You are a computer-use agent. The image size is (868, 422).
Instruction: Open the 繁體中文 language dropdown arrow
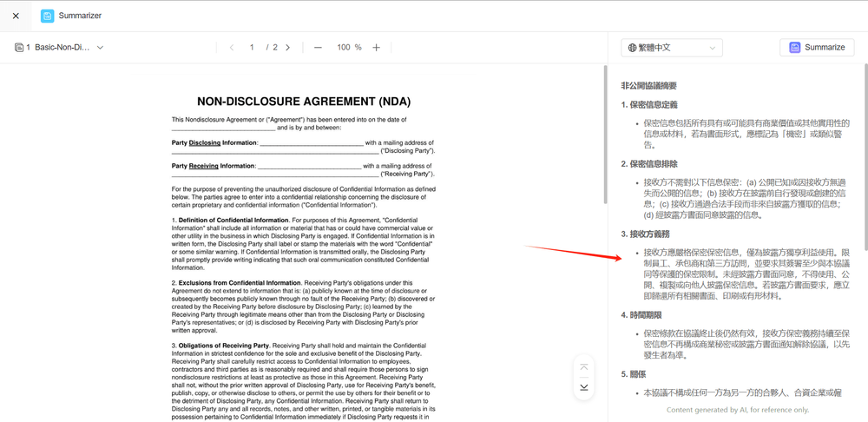click(712, 48)
